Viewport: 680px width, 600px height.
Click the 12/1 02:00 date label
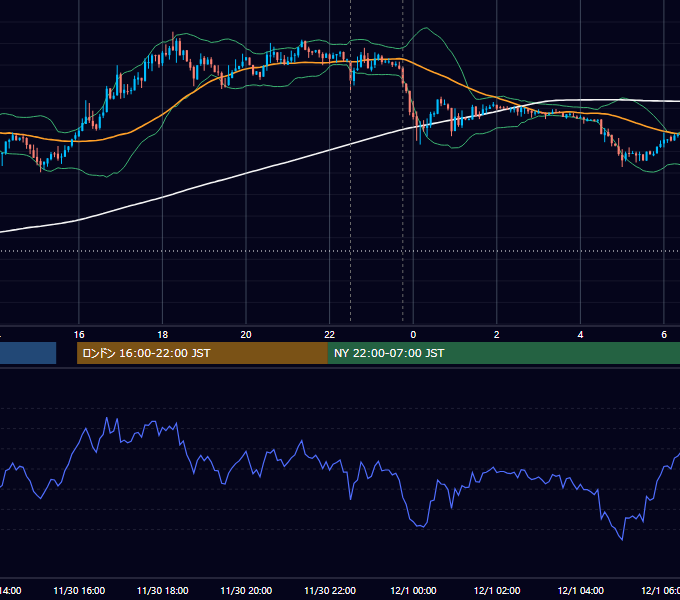pos(497,591)
